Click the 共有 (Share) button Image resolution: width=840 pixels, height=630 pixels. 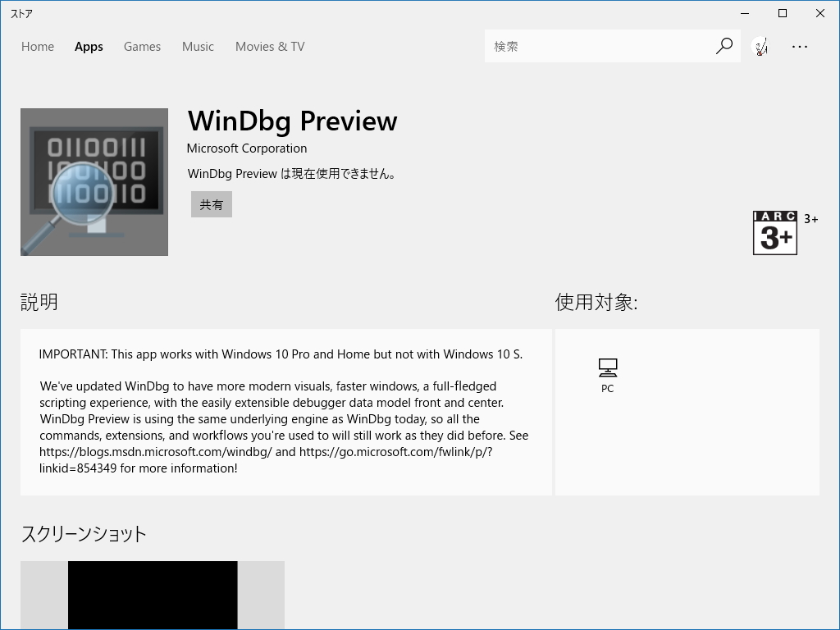click(212, 204)
